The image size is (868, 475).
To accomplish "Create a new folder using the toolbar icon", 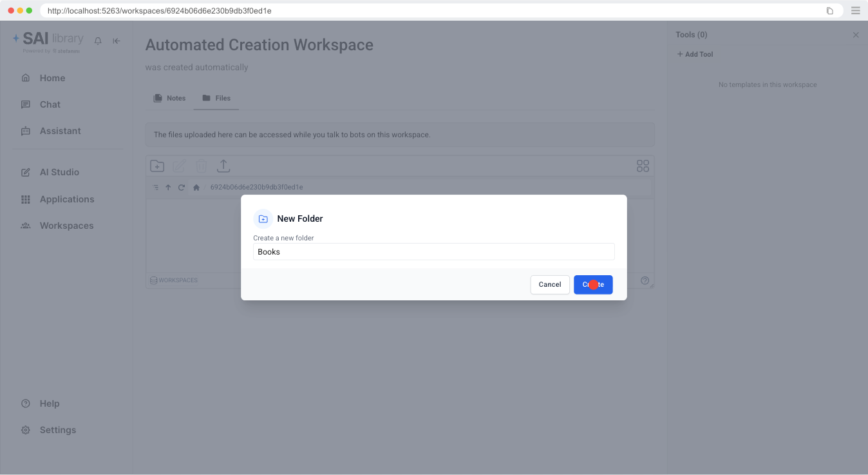I will coord(157,166).
